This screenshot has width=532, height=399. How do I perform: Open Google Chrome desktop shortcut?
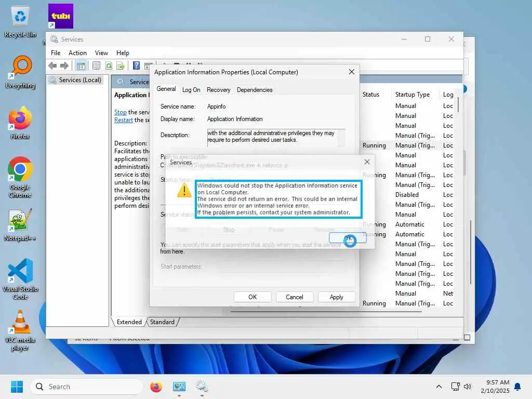pyautogui.click(x=20, y=177)
